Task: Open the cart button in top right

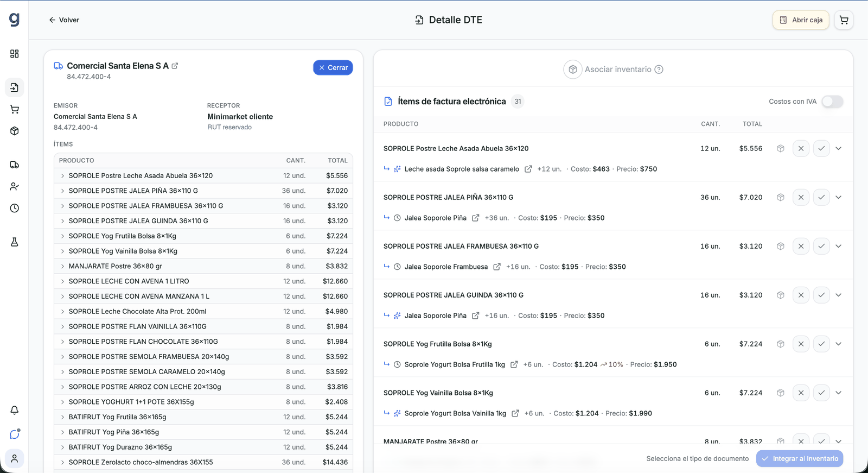Action: pos(844,20)
